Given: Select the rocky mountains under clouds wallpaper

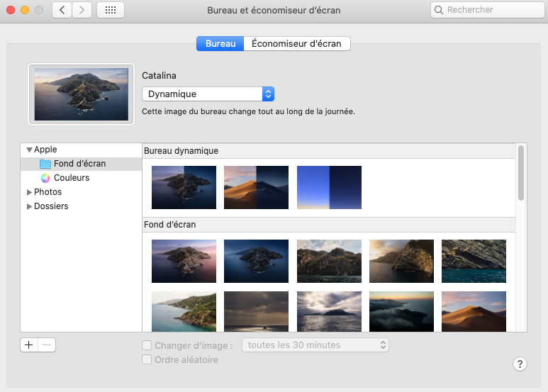Looking at the screenshot, I should coord(329,261).
